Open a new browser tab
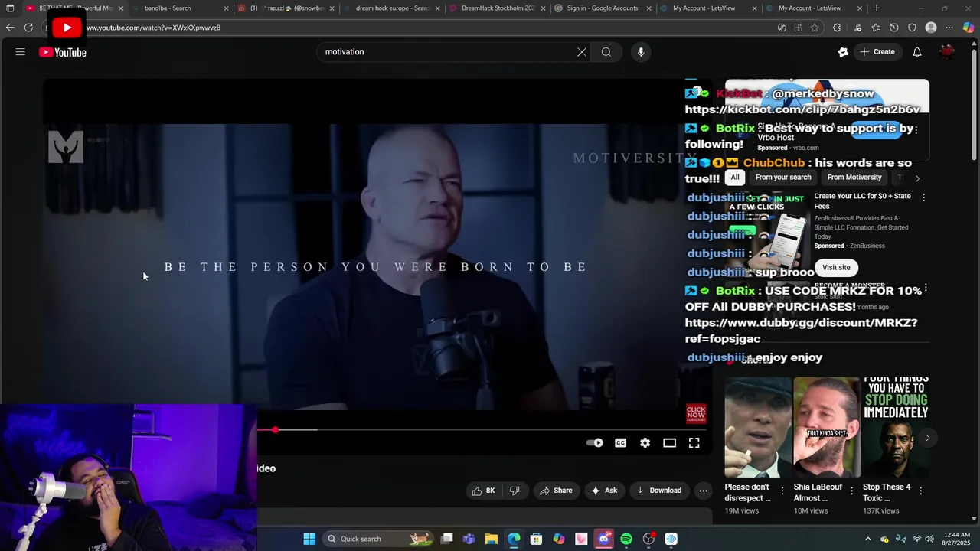Image resolution: width=980 pixels, height=551 pixels. pos(877,8)
